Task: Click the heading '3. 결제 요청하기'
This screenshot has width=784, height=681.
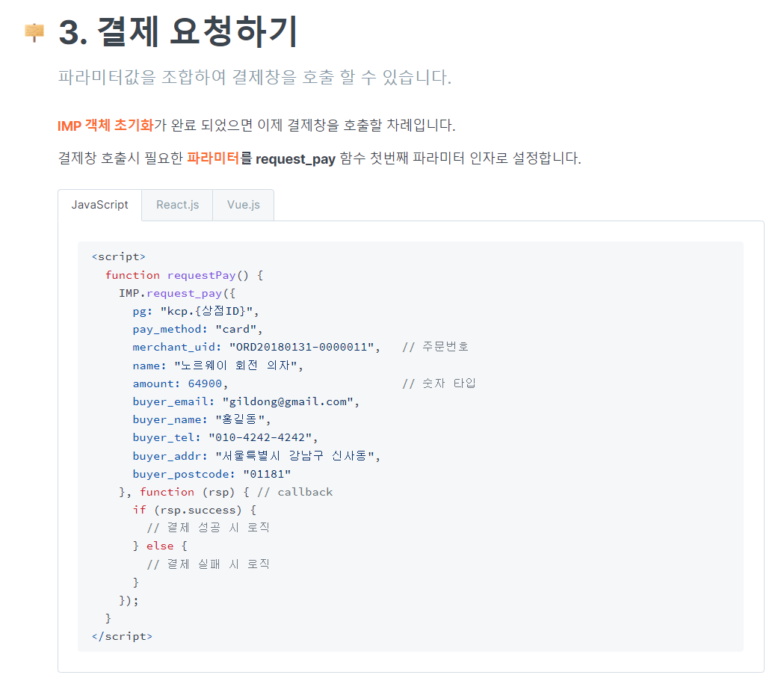Action: point(178,32)
